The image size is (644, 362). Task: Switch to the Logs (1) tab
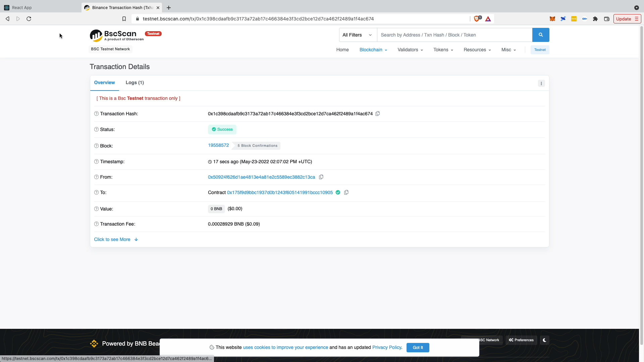pos(135,82)
